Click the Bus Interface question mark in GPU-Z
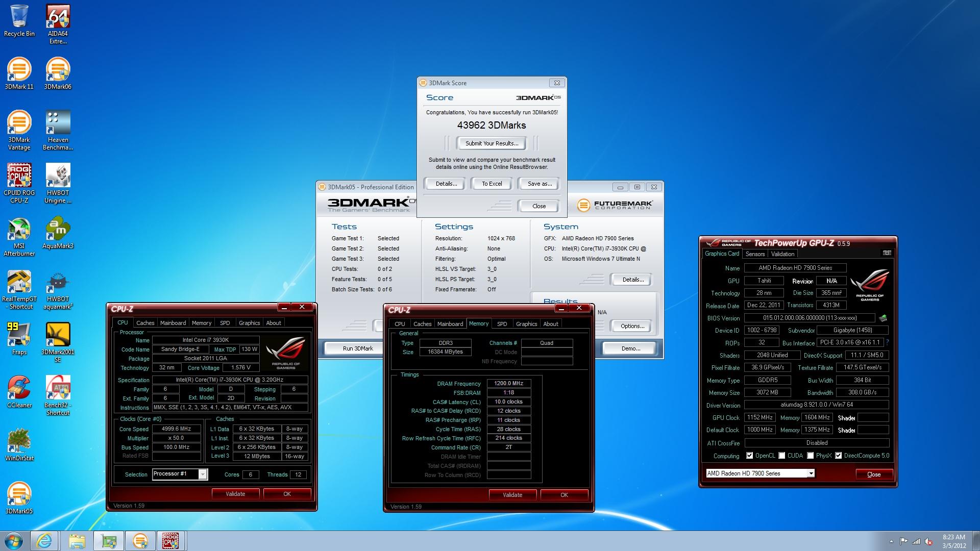 (x=888, y=342)
